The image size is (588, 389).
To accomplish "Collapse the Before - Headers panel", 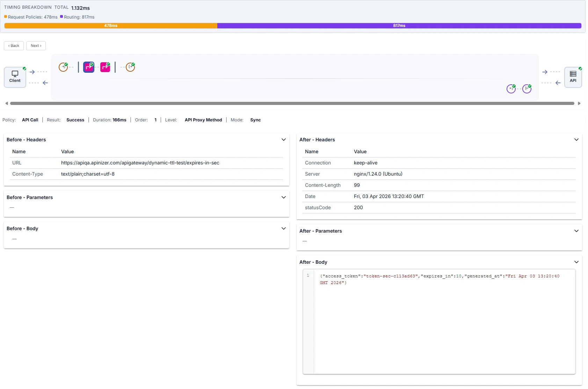I will point(284,139).
